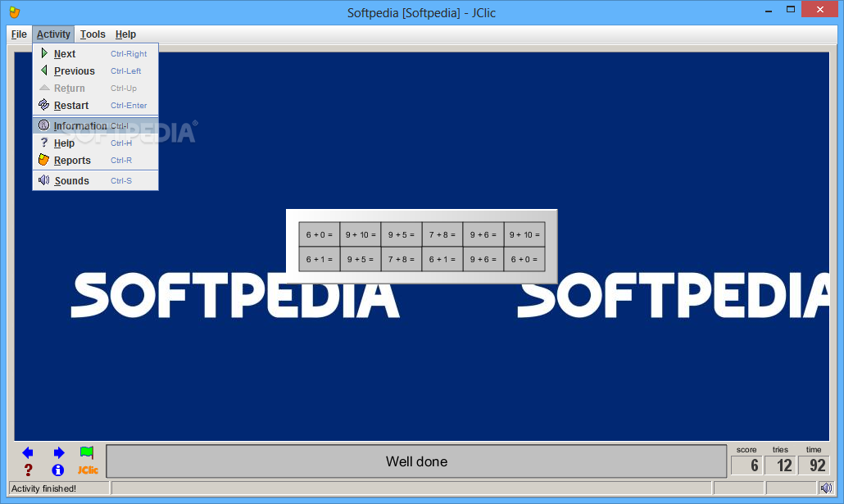Viewport: 844px width, 504px height.
Task: Toggle the speaker icon in status bar
Action: [826, 488]
